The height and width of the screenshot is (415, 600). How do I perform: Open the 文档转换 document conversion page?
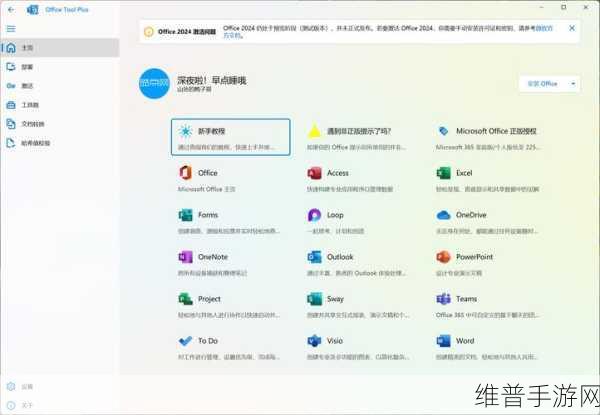[60, 124]
